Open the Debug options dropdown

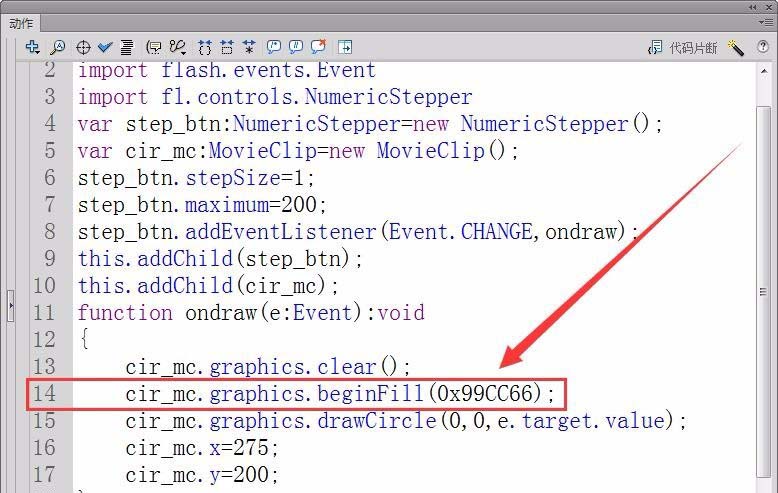[x=177, y=48]
